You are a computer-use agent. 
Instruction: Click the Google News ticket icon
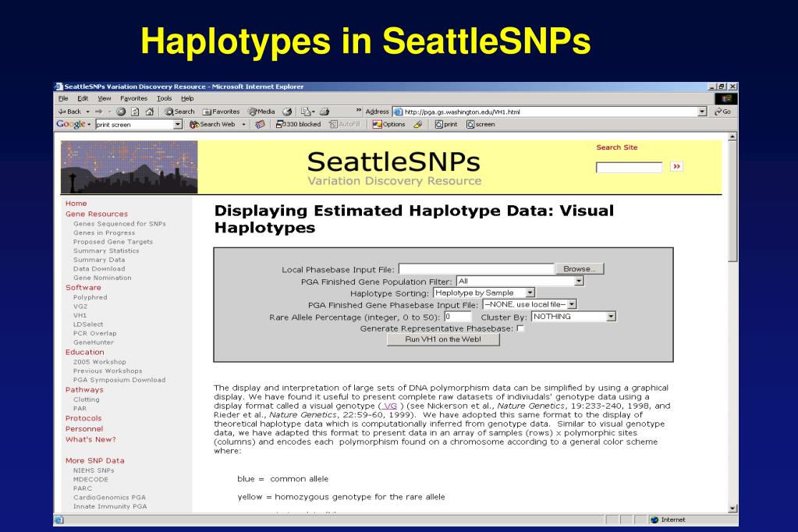click(x=260, y=124)
